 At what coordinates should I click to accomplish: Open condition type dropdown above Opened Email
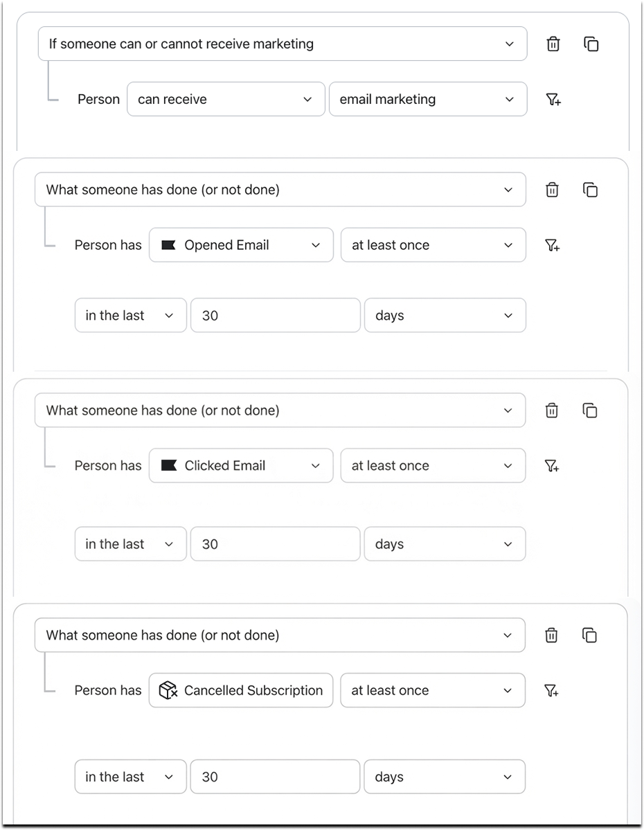coord(280,190)
